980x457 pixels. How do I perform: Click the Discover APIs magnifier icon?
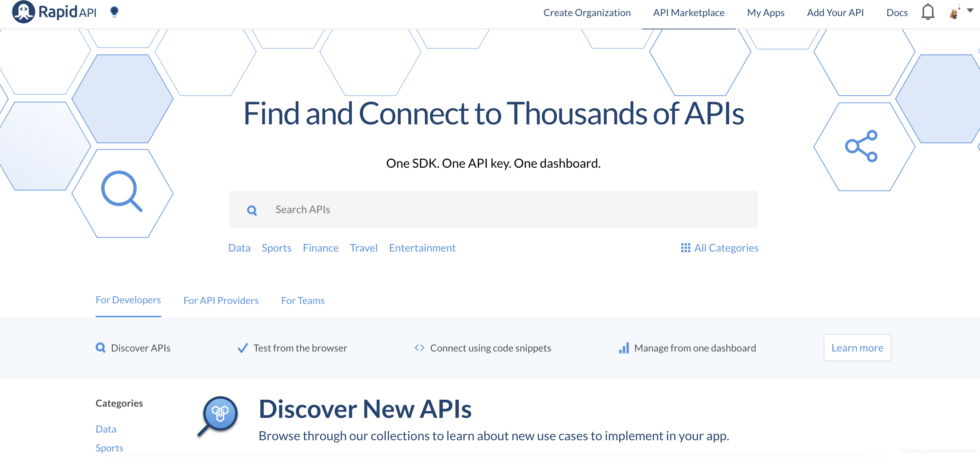click(x=101, y=348)
